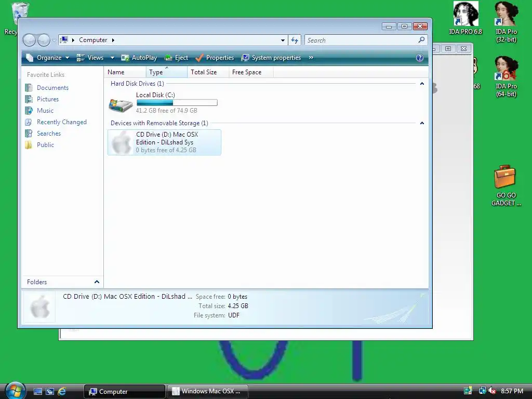Viewport: 532px width, 399px height.
Task: Open IDA PRO 6.8 desktop shortcut
Action: [465, 18]
